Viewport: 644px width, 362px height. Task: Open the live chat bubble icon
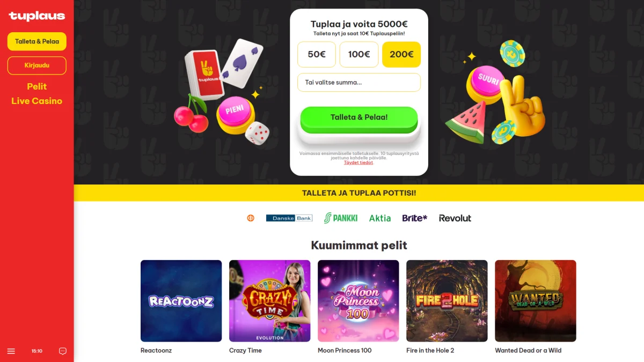tap(63, 351)
